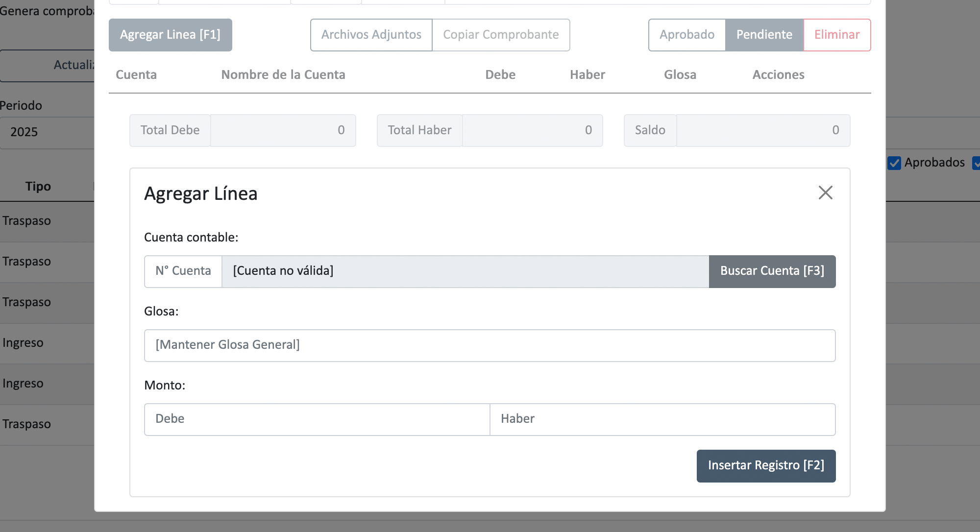Click the Glosa text field
The height and width of the screenshot is (532, 980).
click(x=490, y=345)
